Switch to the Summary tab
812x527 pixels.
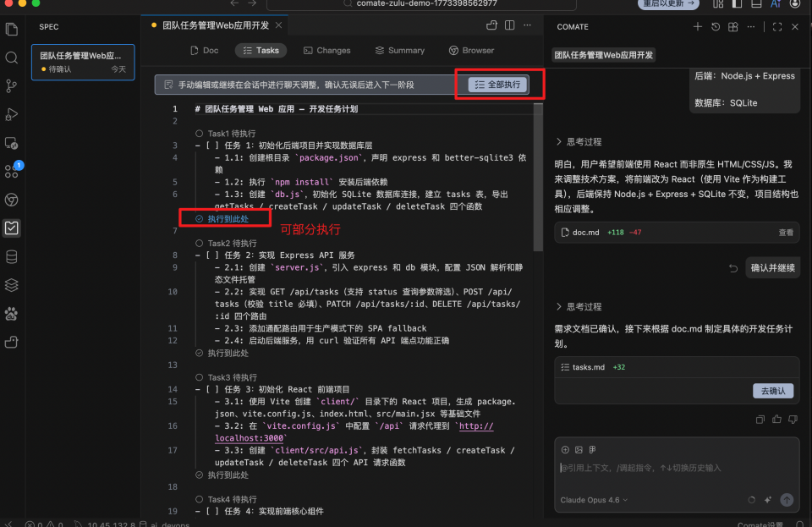400,50
